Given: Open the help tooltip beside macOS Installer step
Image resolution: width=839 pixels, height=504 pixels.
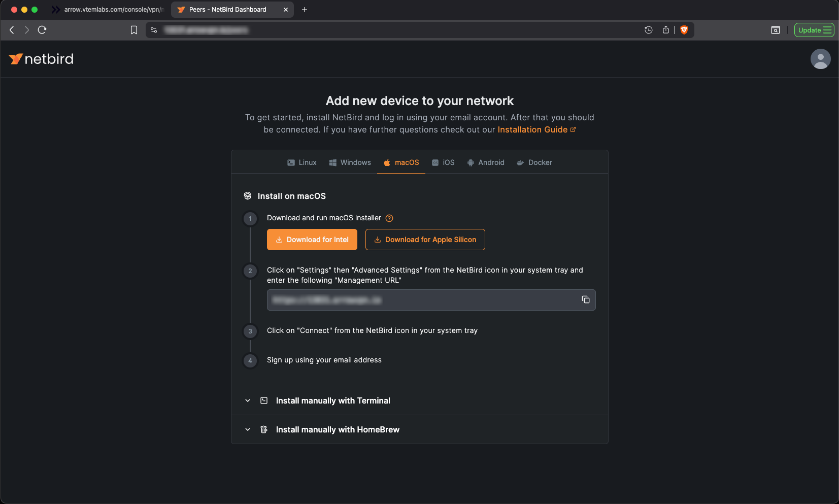Looking at the screenshot, I should click(x=389, y=218).
